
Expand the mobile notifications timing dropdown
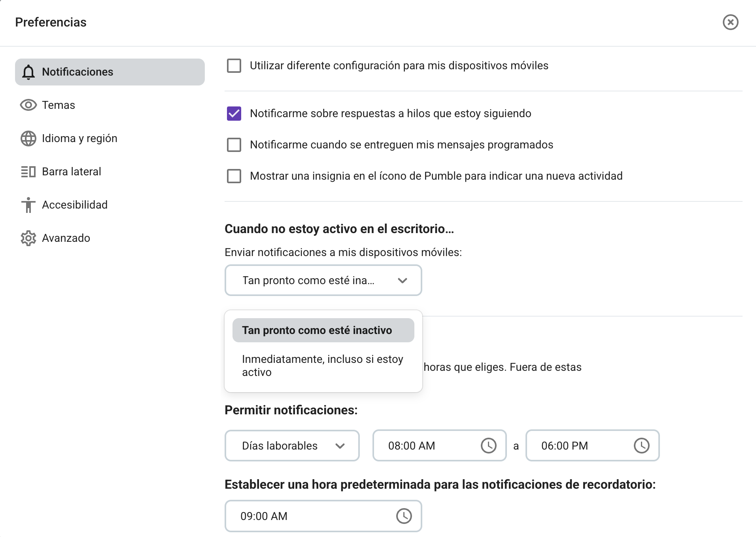click(323, 280)
